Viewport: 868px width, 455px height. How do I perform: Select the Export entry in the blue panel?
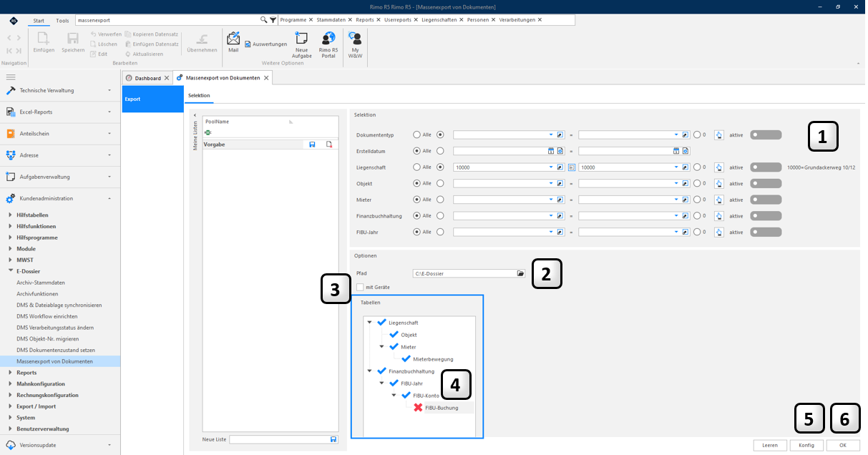tap(153, 99)
